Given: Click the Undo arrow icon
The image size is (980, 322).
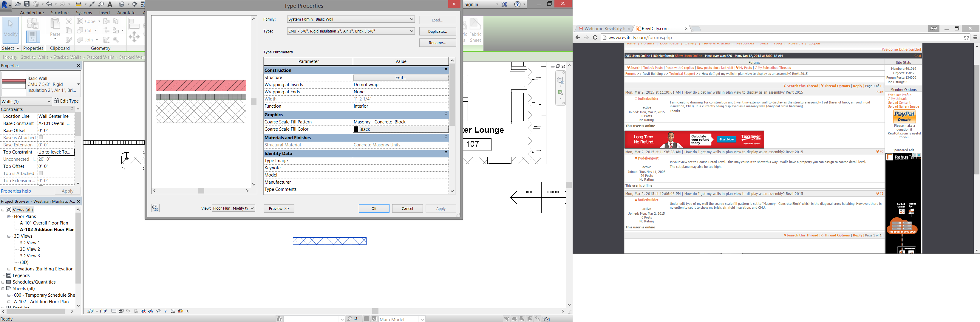Looking at the screenshot, I should point(49,4).
